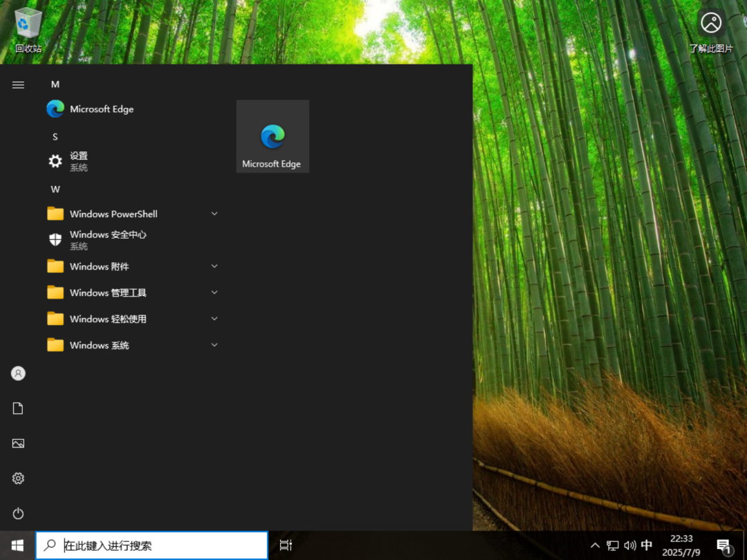Open the Windows 附件 folder

132,266
